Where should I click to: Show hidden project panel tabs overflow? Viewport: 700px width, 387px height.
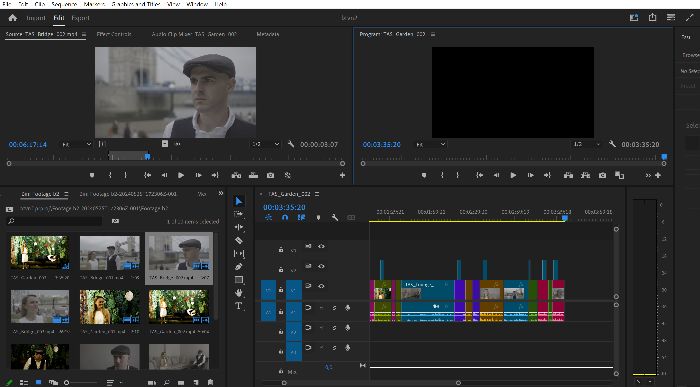(x=221, y=194)
